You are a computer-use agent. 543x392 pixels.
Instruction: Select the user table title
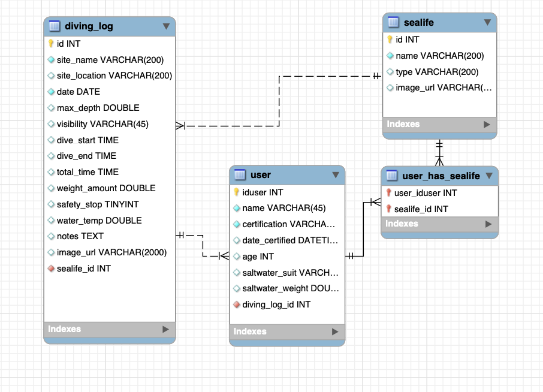(261, 175)
